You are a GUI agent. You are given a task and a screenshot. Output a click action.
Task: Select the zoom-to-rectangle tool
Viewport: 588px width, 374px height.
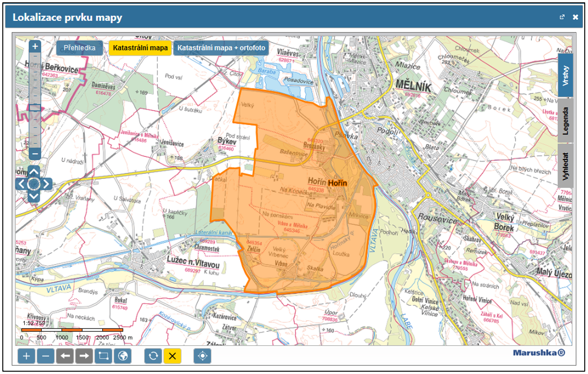tap(104, 356)
